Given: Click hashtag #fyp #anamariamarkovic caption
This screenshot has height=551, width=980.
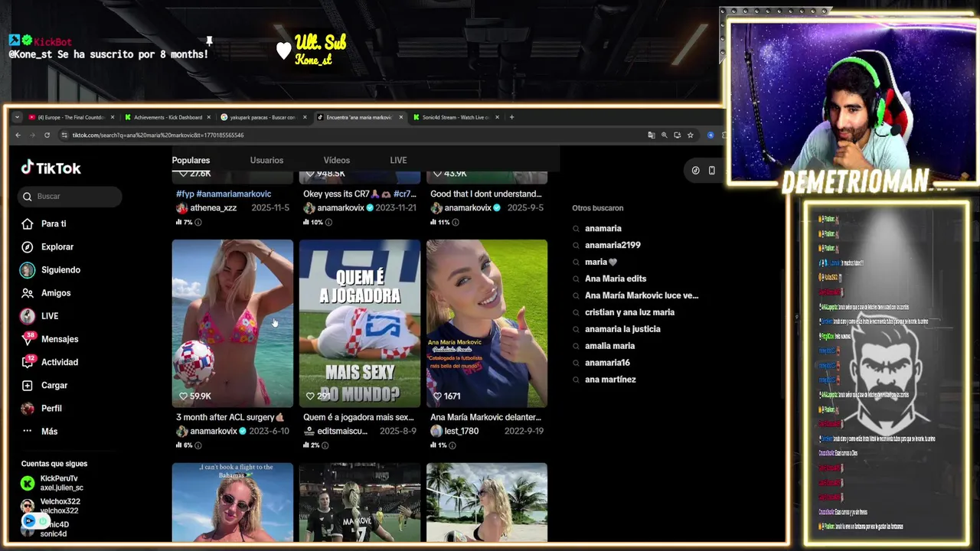Looking at the screenshot, I should (x=224, y=194).
